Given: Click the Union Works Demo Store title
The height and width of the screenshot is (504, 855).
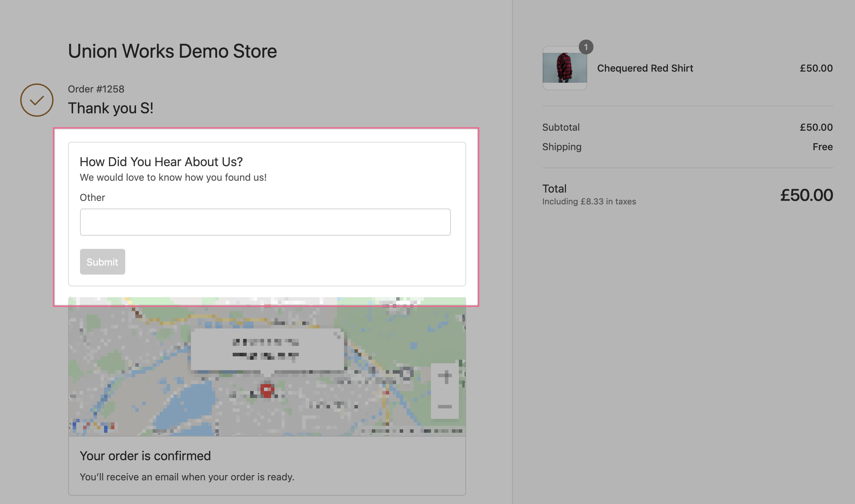Looking at the screenshot, I should click(x=172, y=51).
